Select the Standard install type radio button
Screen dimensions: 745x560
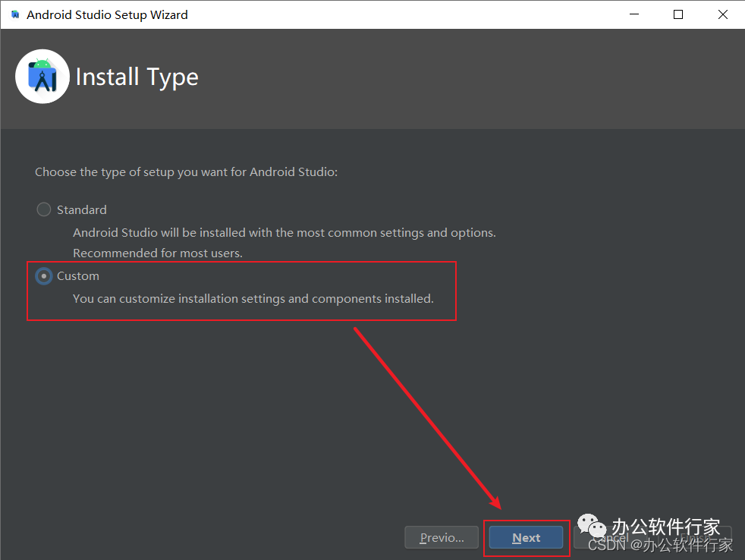pyautogui.click(x=44, y=209)
